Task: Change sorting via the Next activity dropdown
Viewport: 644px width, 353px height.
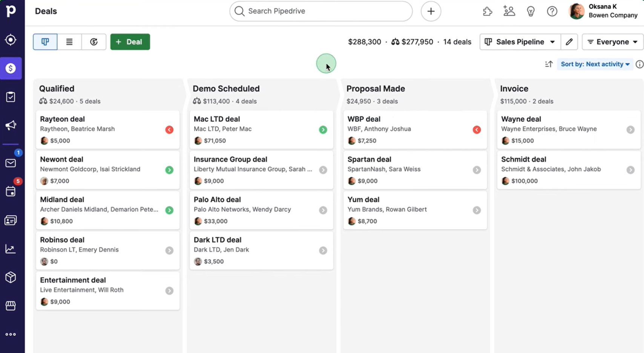Action: pos(595,64)
